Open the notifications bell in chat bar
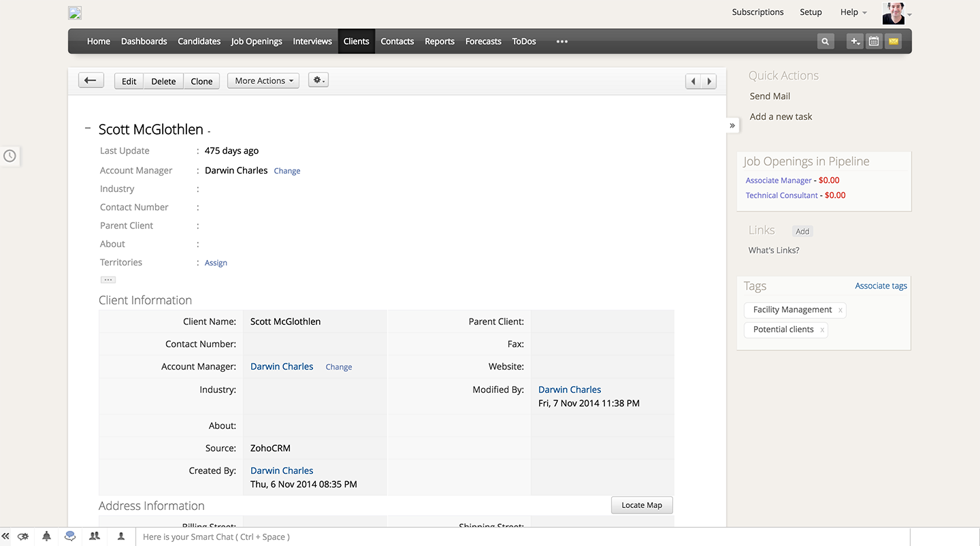 [46, 536]
